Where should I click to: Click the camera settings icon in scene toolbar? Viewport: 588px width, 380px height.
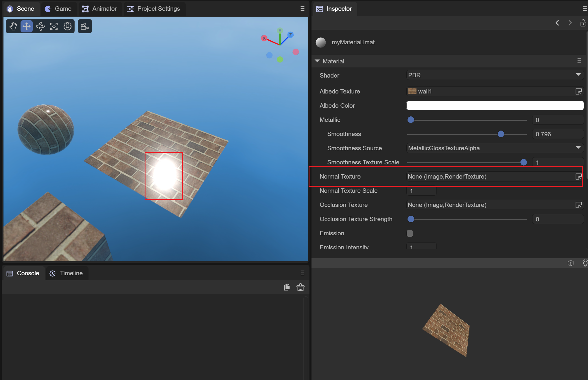[x=85, y=26]
